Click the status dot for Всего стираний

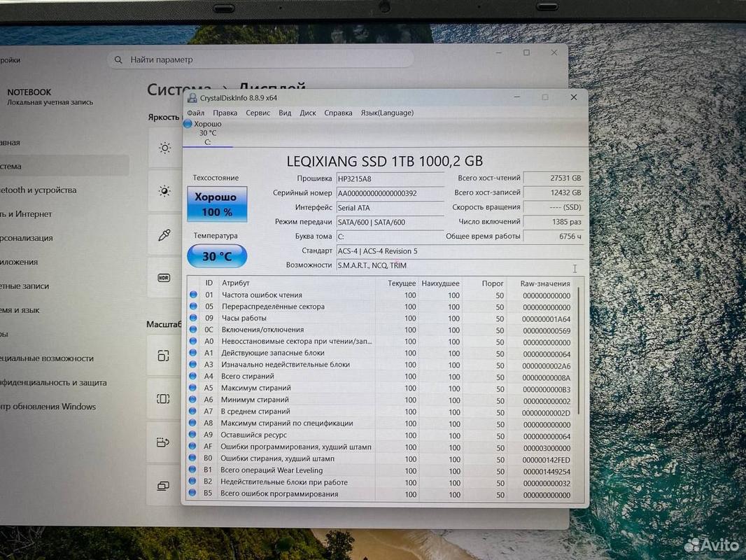(192, 376)
